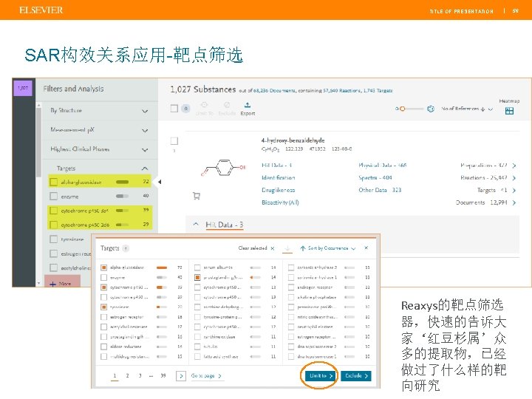This screenshot has height=399, width=532.
Task: Check tyrosinase in sidebar Targets filter
Action: click(x=53, y=239)
